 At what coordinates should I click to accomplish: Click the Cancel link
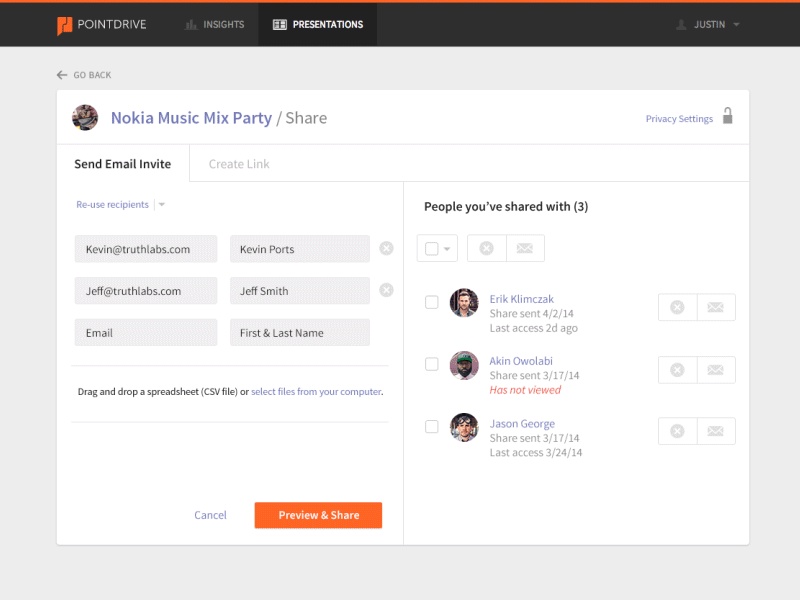pos(210,515)
